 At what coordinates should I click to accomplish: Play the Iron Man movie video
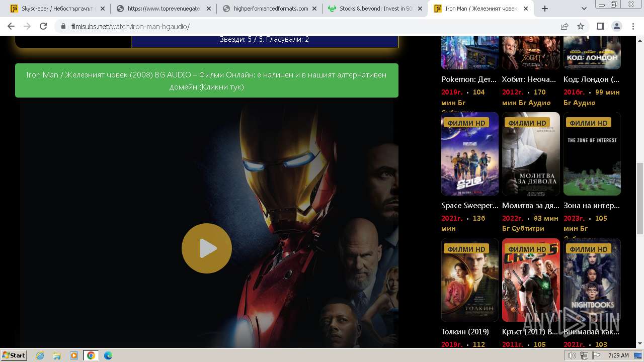(x=207, y=248)
